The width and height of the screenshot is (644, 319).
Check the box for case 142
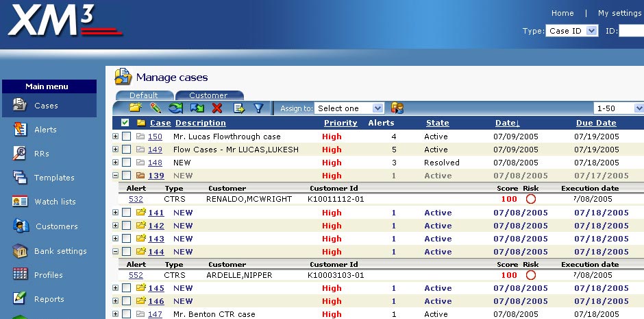pos(127,225)
